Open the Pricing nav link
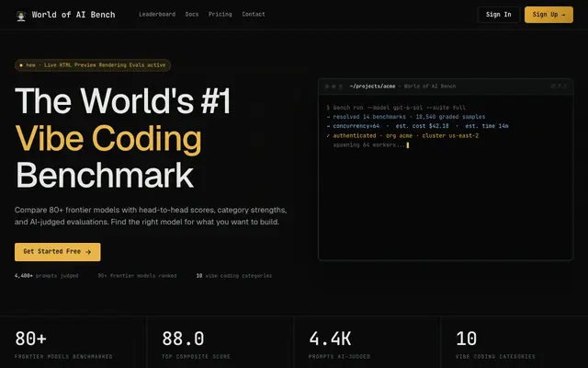This screenshot has width=588, height=368. coord(220,15)
